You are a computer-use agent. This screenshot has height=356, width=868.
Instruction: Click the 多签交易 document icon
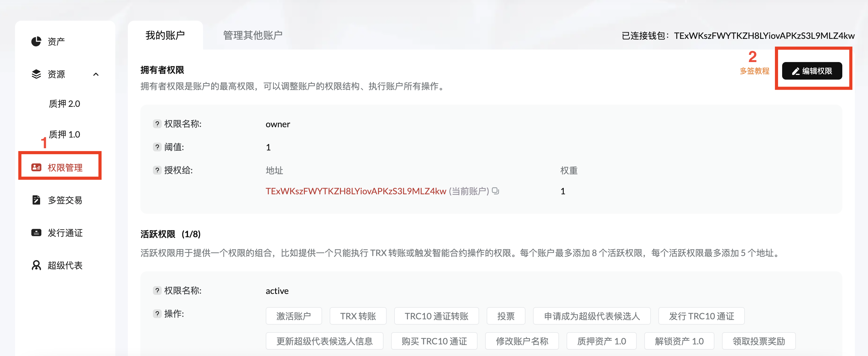[x=36, y=200]
